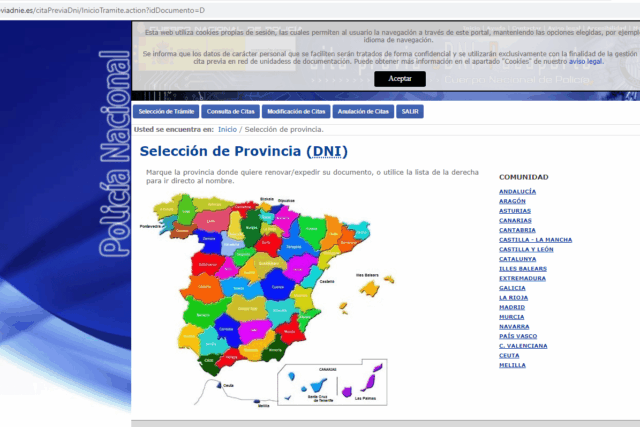Screen dimensions: 640x427
Task: Pick blue Cuenca province on map
Action: point(277,285)
